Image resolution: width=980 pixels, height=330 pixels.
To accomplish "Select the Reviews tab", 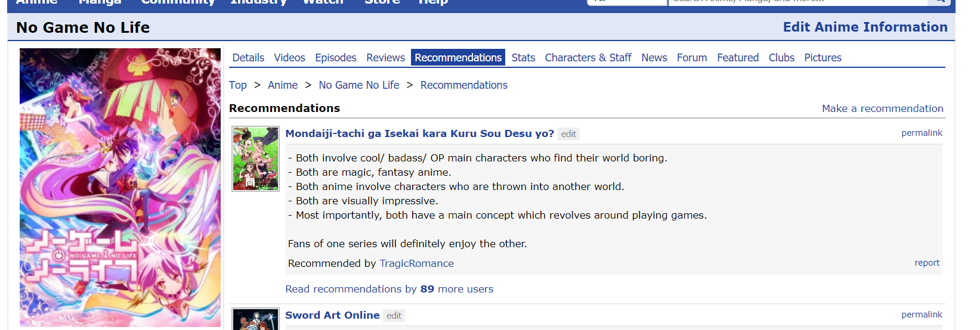I will click(385, 58).
